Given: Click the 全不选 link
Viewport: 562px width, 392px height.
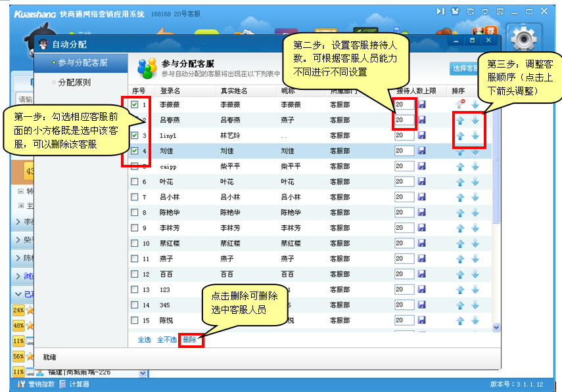Looking at the screenshot, I should 166,339.
